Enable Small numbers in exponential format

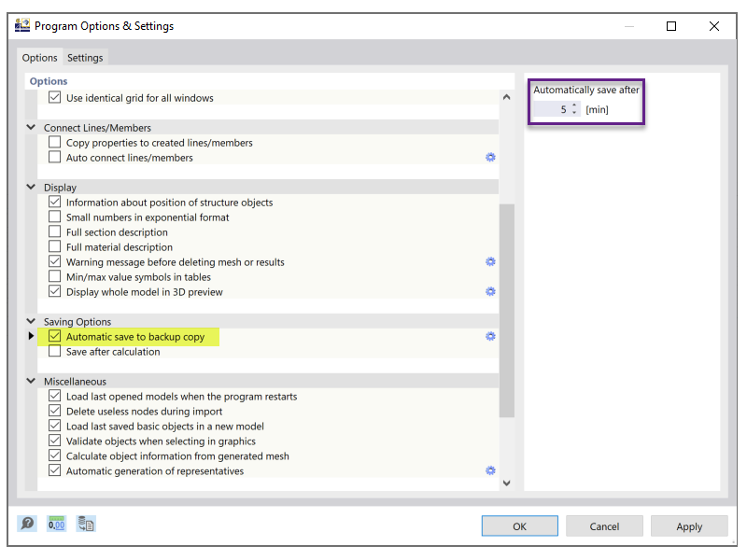[54, 217]
